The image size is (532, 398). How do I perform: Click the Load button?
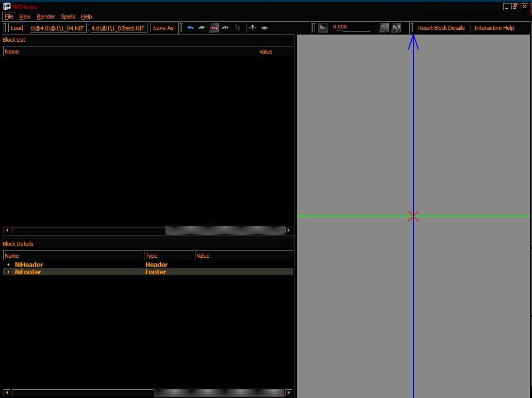(x=17, y=28)
